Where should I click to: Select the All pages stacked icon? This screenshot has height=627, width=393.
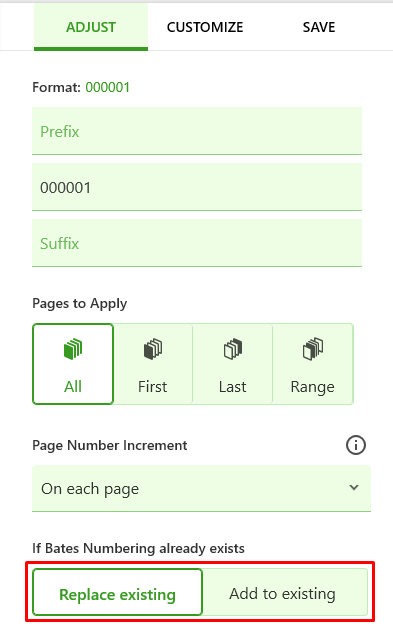73,349
